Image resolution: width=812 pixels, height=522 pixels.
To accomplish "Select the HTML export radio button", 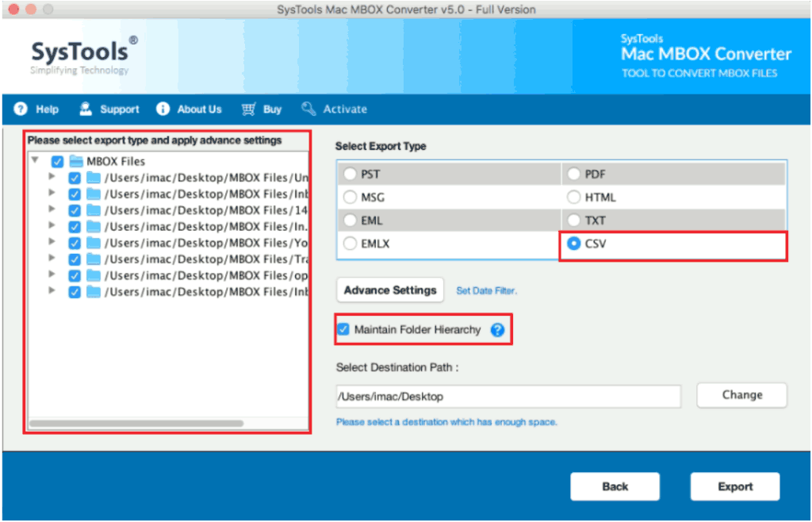I will click(x=573, y=198).
